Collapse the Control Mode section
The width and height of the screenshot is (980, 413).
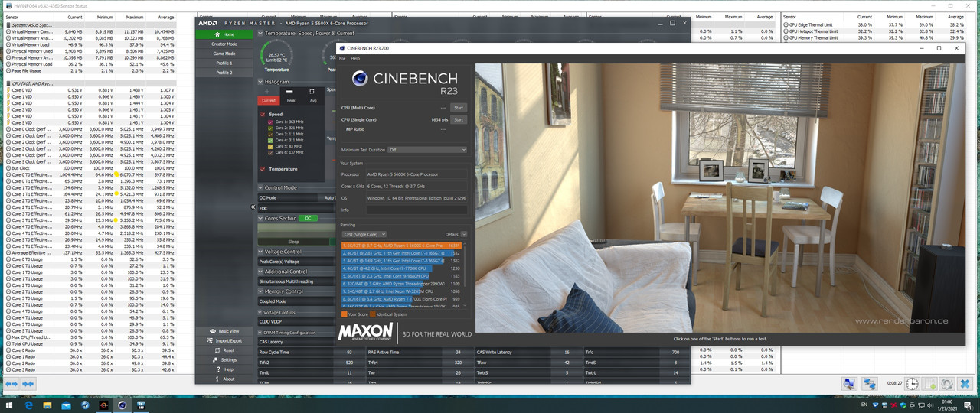coord(260,187)
